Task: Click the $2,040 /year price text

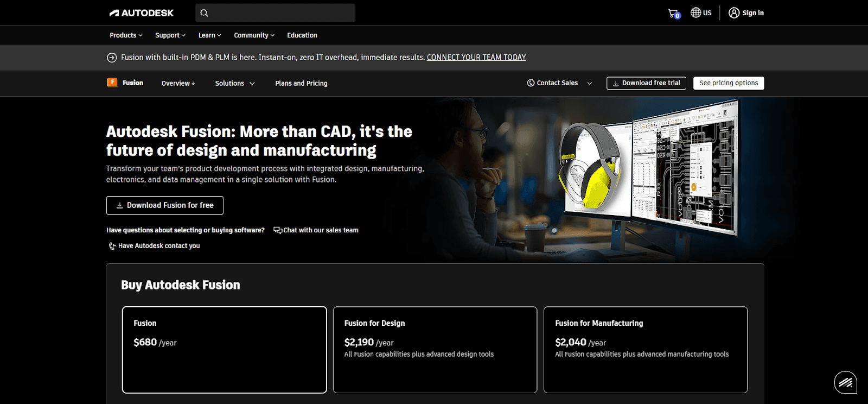Action: click(x=580, y=343)
